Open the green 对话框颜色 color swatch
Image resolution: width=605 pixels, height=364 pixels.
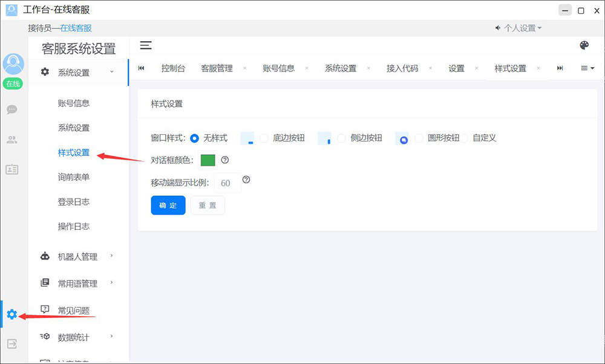point(208,160)
